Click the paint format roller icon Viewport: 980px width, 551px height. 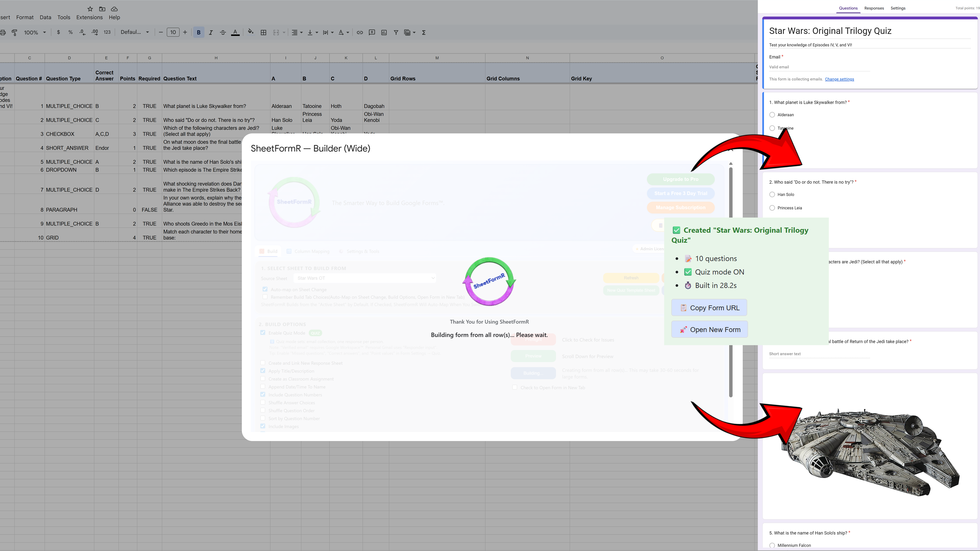click(x=14, y=32)
